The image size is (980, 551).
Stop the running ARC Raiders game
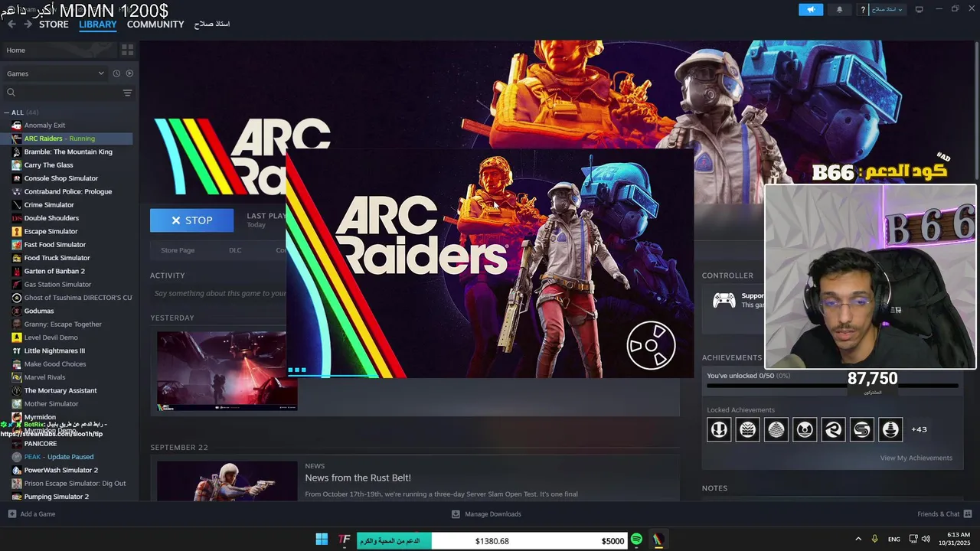point(191,220)
